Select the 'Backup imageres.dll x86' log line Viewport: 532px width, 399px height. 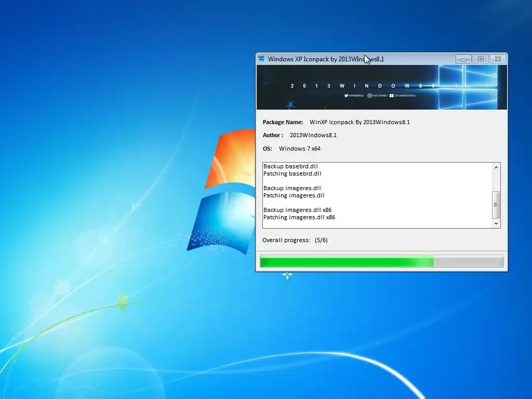click(x=297, y=210)
